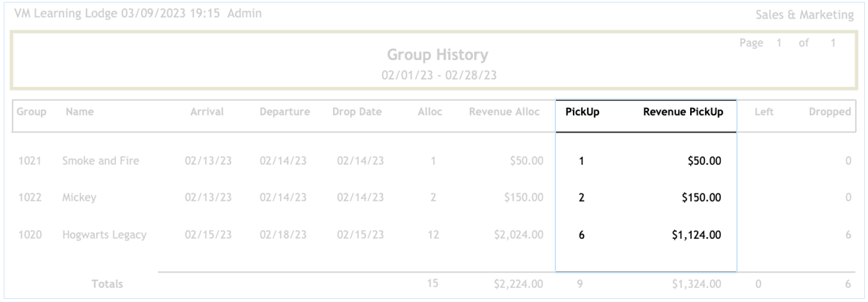The width and height of the screenshot is (868, 302).
Task: Click Hogwarts Legacy's $1,124.00 revenue pickup
Action: click(x=695, y=235)
